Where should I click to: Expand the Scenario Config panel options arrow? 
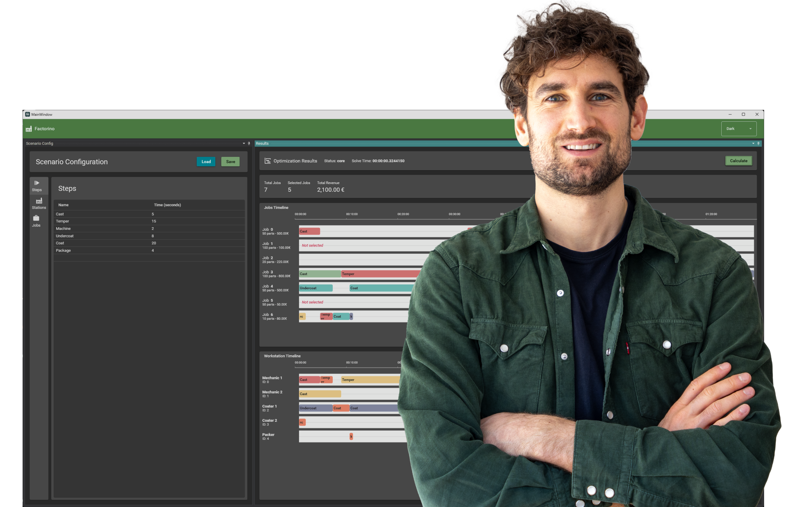coord(244,144)
